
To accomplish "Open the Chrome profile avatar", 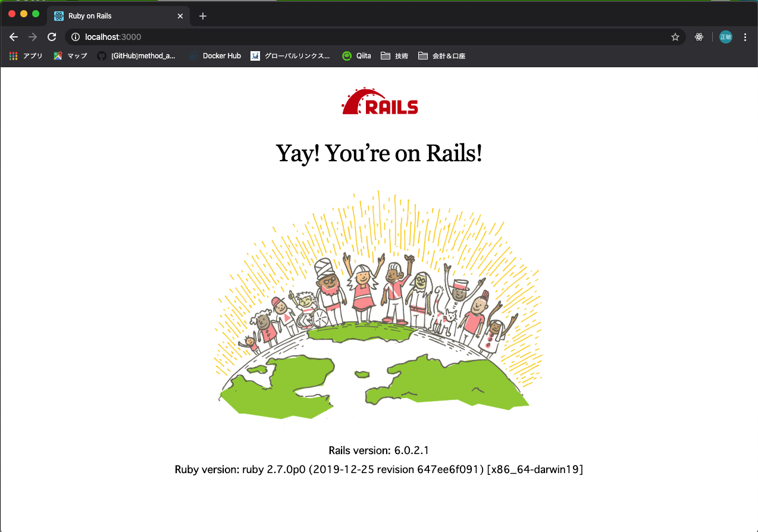I will click(x=725, y=37).
